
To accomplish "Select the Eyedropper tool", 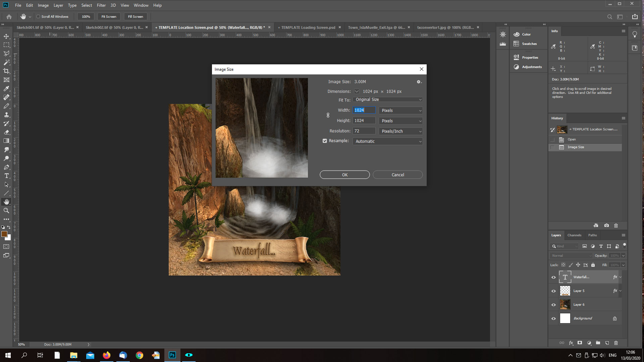I will coord(6,88).
